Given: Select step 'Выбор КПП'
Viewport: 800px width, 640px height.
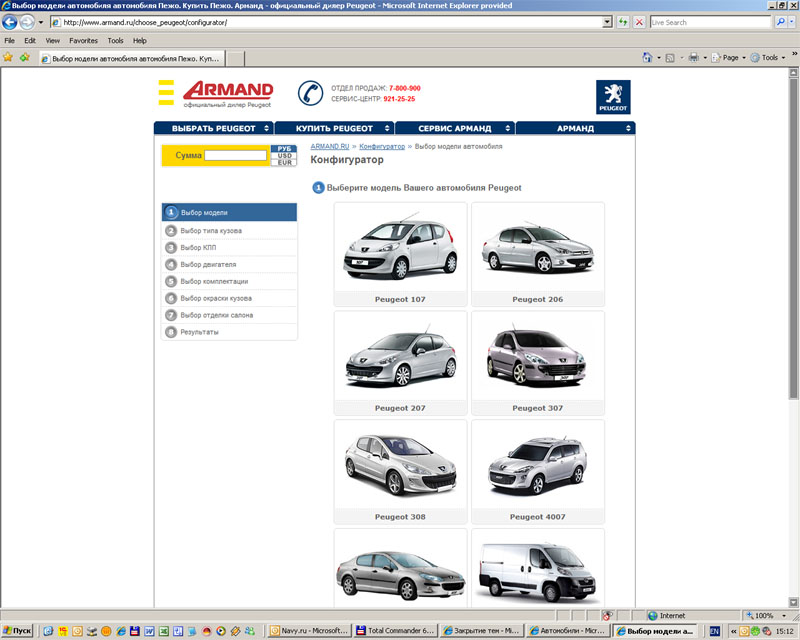Looking at the screenshot, I should coord(230,248).
